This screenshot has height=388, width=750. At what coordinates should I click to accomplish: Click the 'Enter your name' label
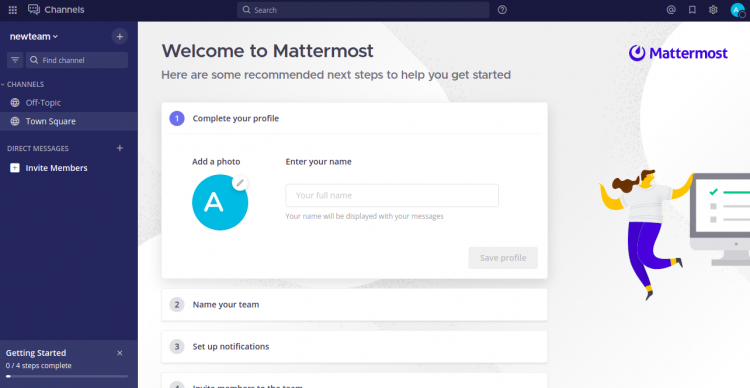tap(319, 162)
